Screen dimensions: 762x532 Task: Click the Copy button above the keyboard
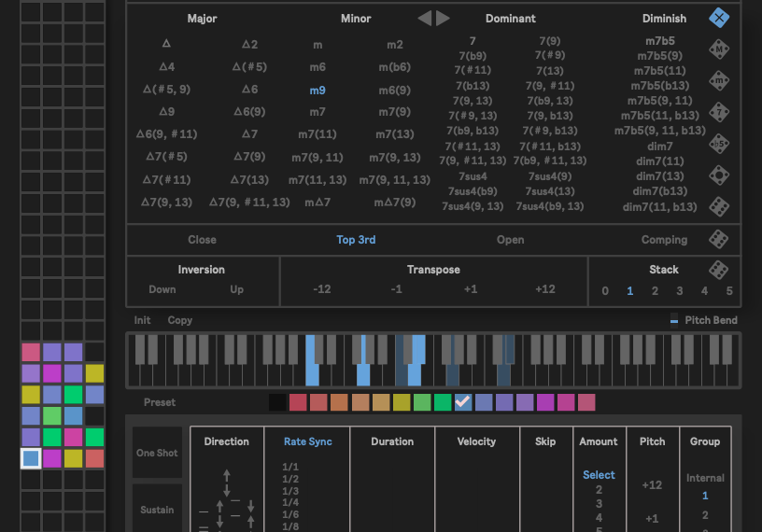[x=180, y=320]
